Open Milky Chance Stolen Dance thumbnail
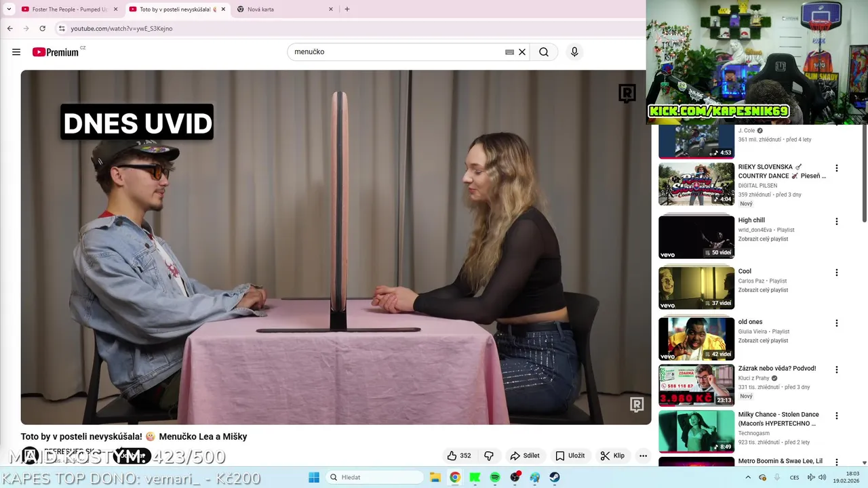Viewport: 868px width, 488px height. pos(696,431)
